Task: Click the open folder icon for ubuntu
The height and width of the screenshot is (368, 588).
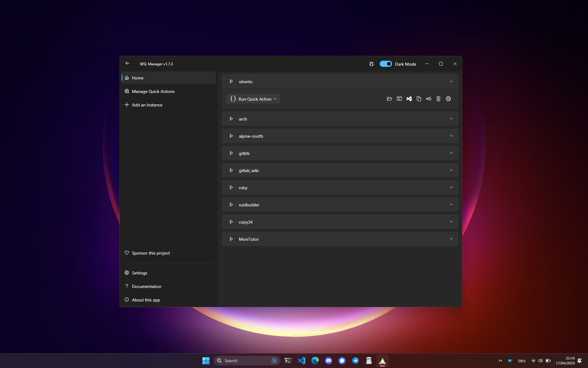Action: tap(389, 99)
